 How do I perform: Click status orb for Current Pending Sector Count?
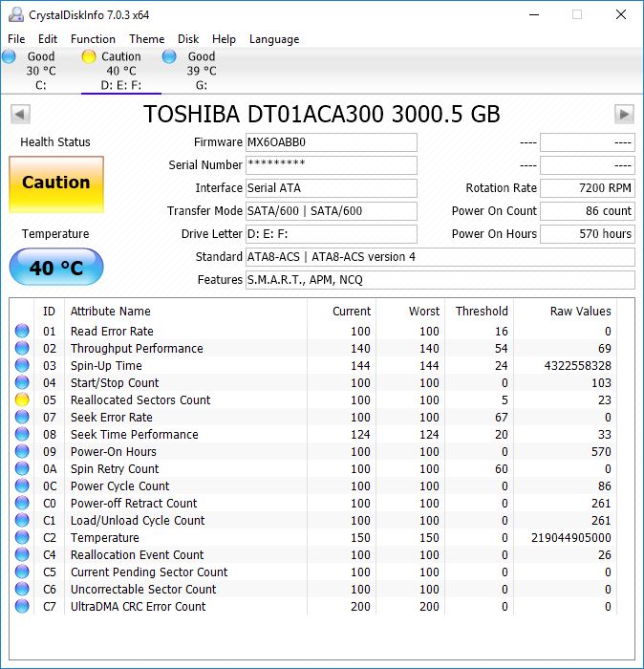[x=22, y=572]
